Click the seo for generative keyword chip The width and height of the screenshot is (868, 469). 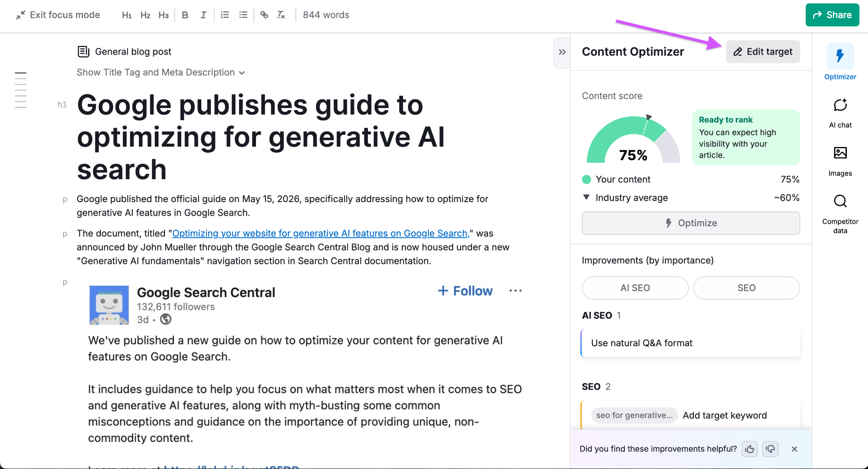pos(634,415)
